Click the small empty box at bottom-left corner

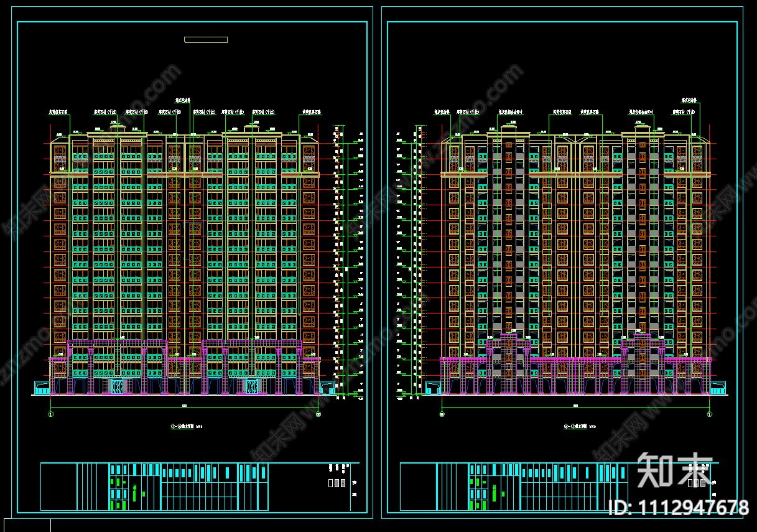26,525
